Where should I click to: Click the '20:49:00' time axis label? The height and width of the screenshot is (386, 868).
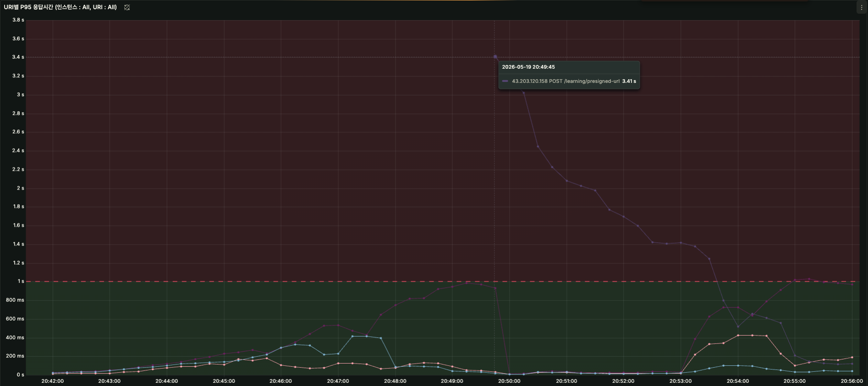click(452, 381)
